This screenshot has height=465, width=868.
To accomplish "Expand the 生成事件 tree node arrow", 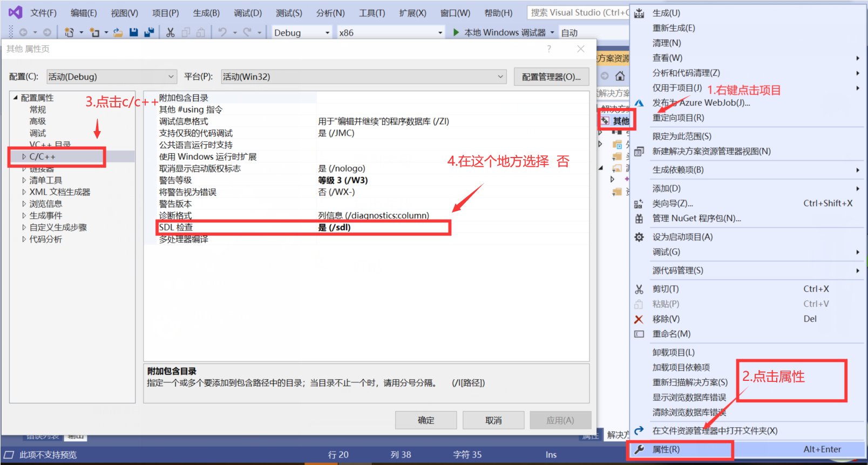I will [x=24, y=216].
